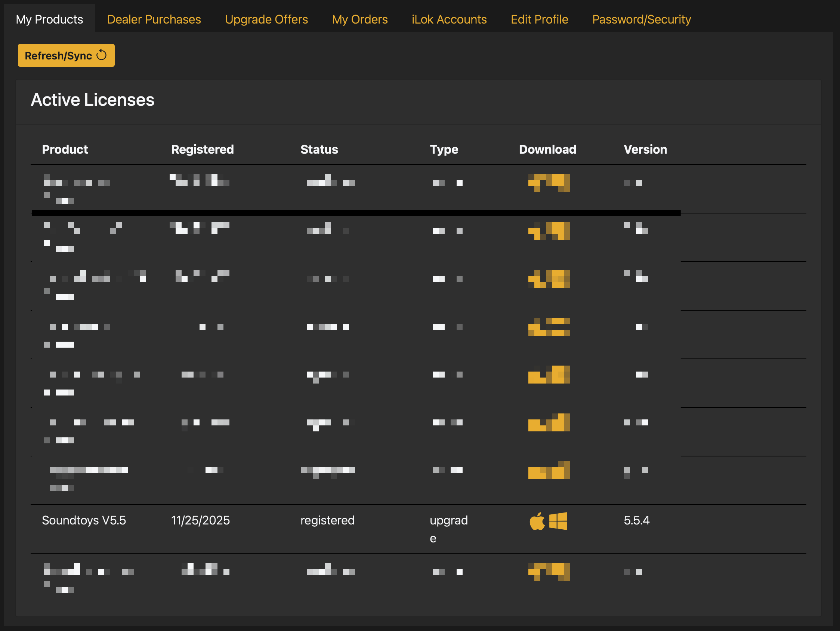Select the My Products tab
The height and width of the screenshot is (631, 840).
coord(49,19)
